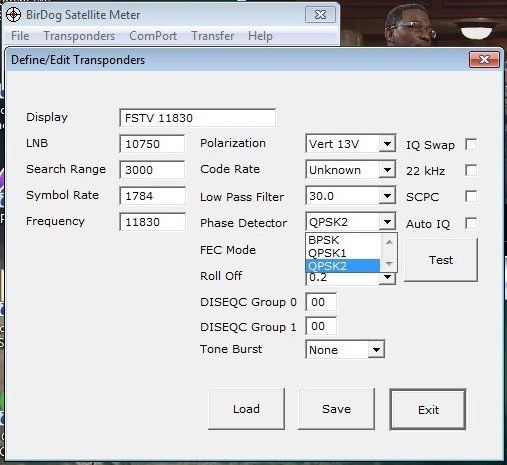Enable the IQ Swap checkbox
The width and height of the screenshot is (507, 465).
coord(471,145)
